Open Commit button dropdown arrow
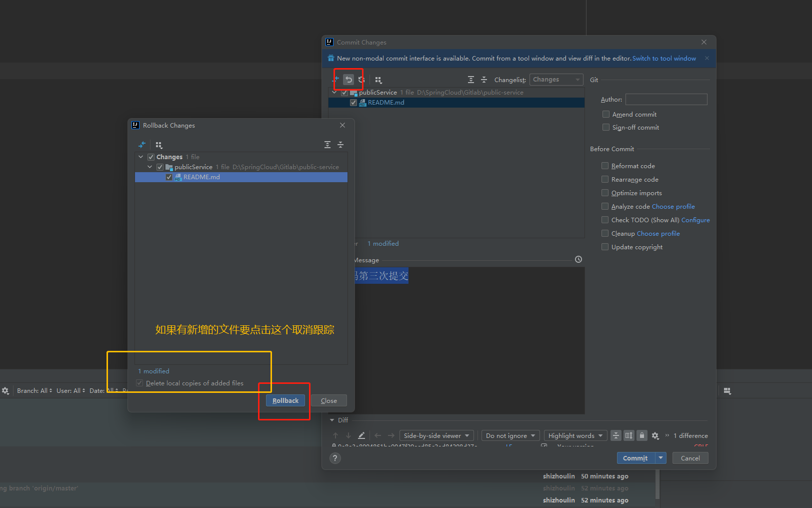 point(661,458)
